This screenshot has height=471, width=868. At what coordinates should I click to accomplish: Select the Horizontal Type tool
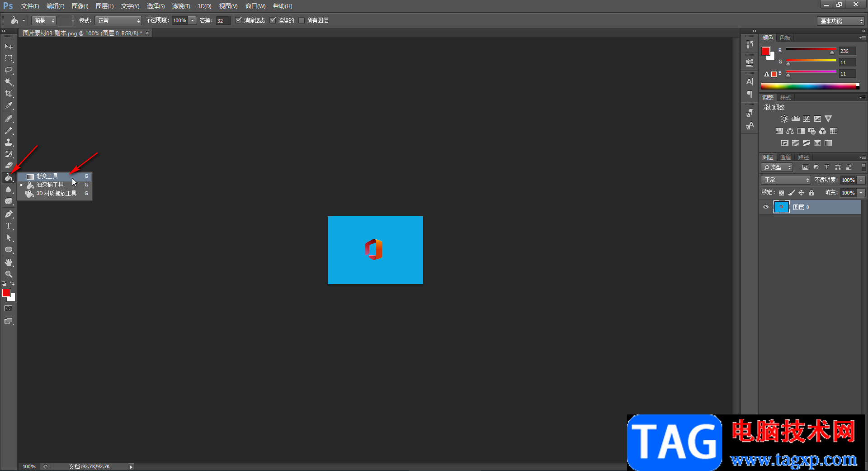(9, 226)
